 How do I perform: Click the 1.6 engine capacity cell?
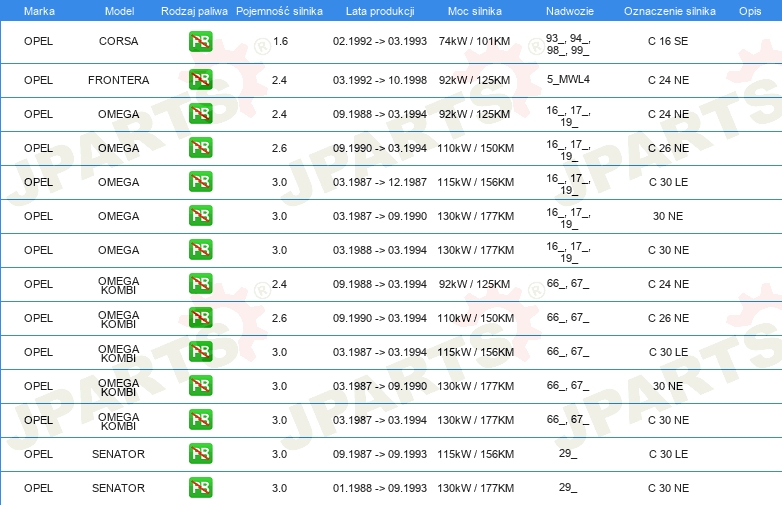coord(280,41)
